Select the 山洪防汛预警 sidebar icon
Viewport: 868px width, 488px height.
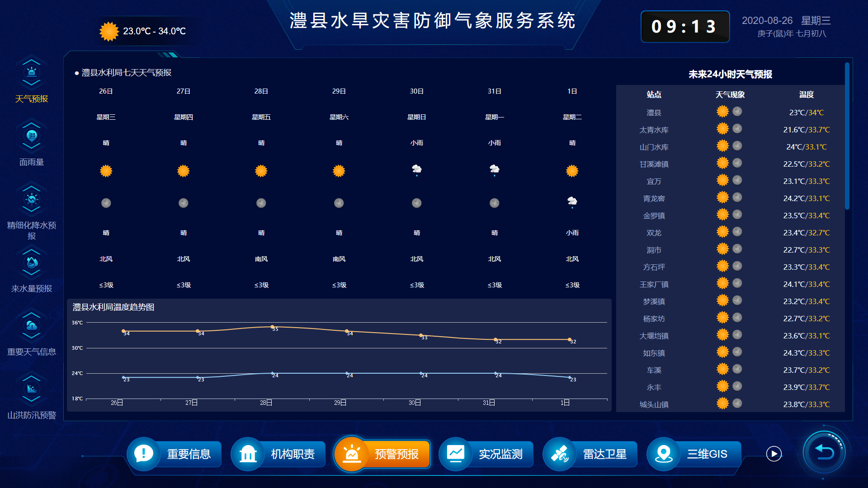(x=31, y=388)
